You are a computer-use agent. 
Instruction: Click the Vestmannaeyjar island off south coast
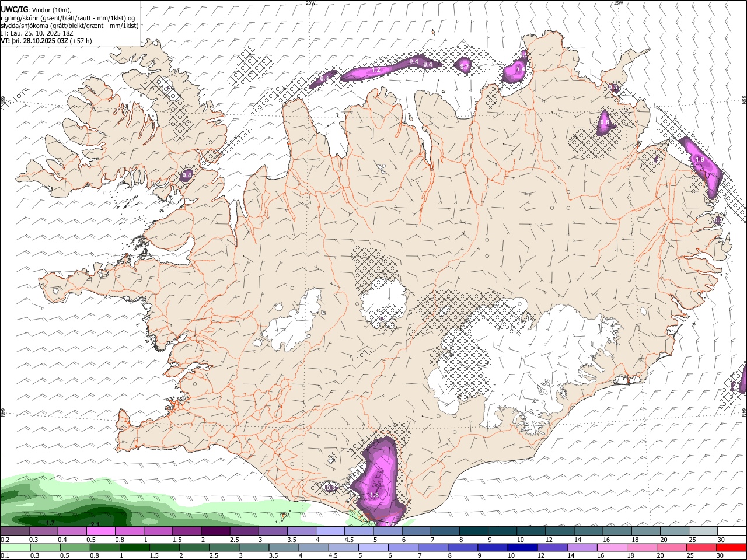(284, 515)
